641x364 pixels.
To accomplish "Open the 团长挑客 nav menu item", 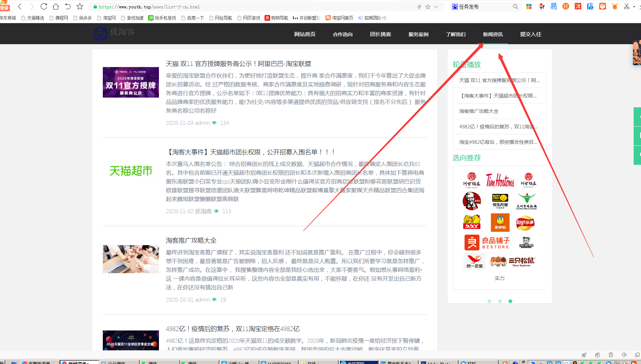I will 380,34.
